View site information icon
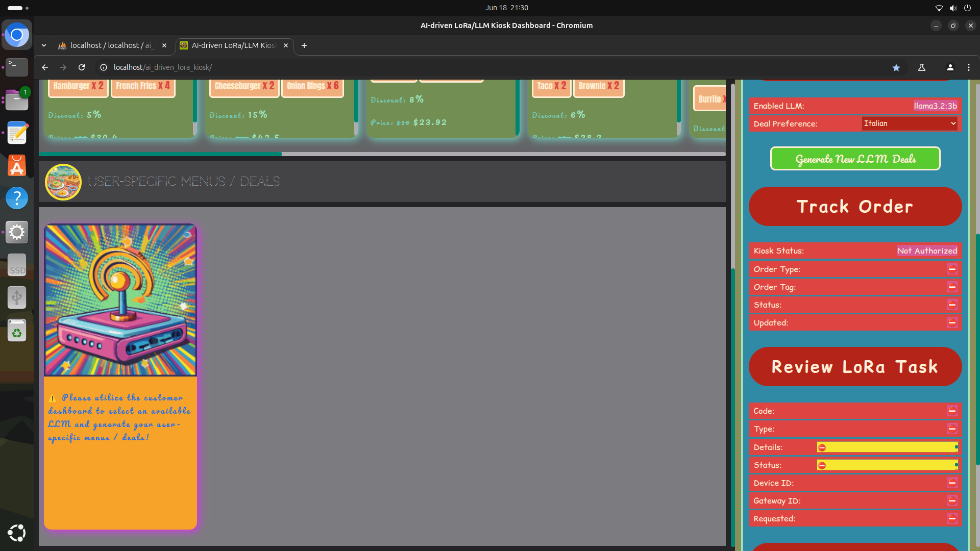Viewport: 980px width, 551px height. (x=104, y=67)
